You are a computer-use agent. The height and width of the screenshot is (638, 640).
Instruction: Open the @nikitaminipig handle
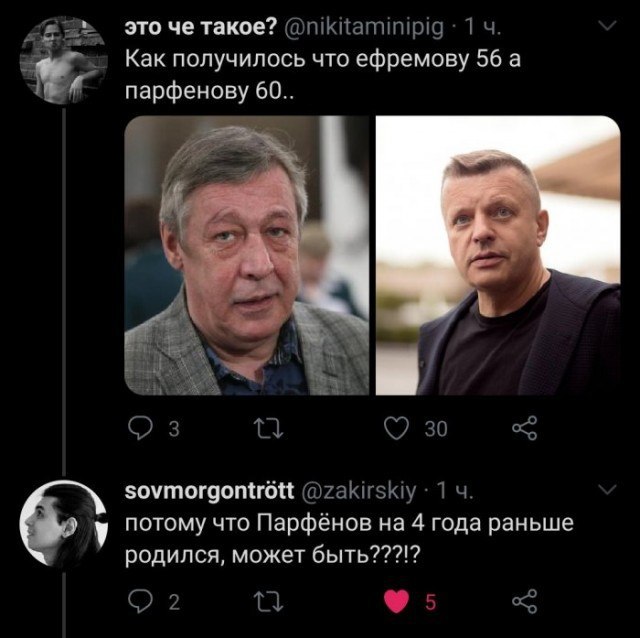pyautogui.click(x=363, y=28)
